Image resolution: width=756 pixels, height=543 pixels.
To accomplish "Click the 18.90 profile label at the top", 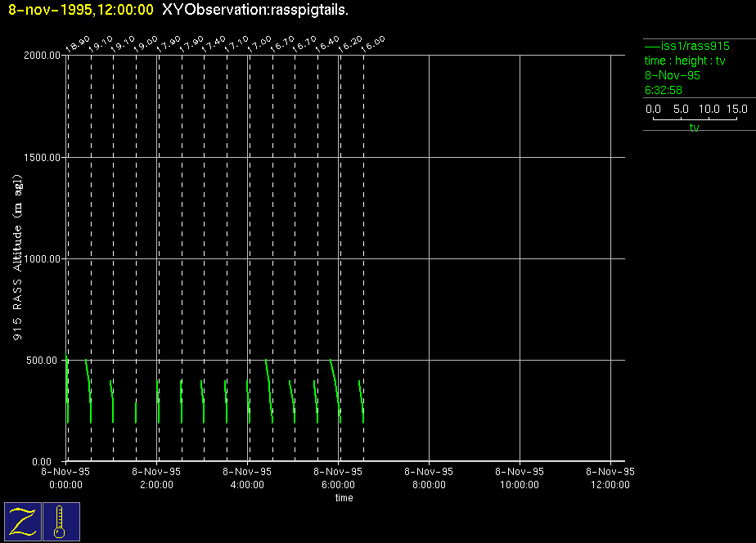I will [x=77, y=44].
